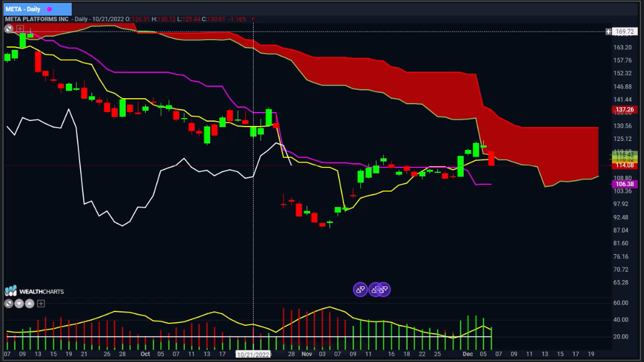644x362 pixels.
Task: Click the middle purple event marker icon
Action: (x=375, y=290)
